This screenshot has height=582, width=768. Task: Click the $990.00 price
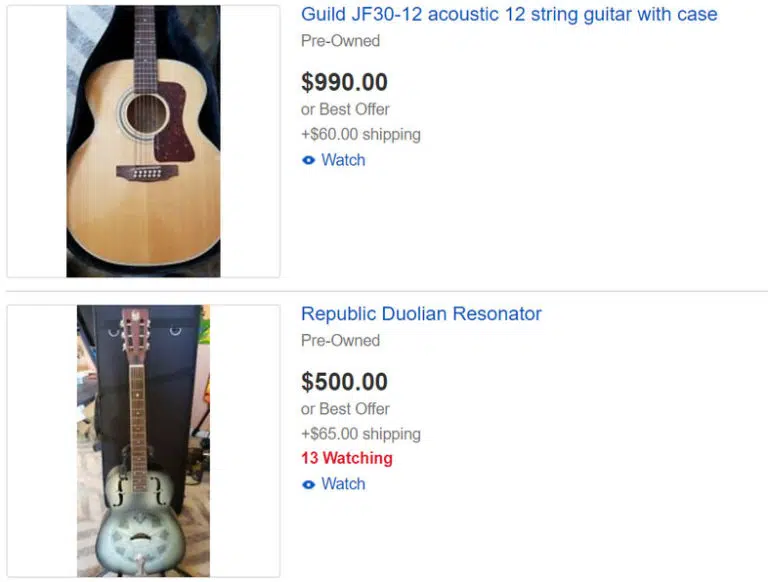point(344,82)
